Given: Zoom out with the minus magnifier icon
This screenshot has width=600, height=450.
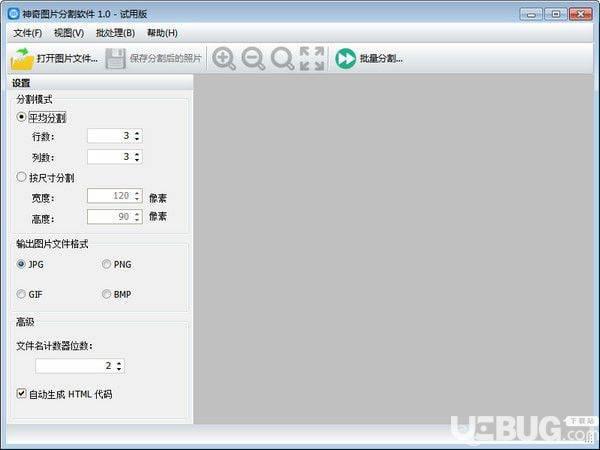Looking at the screenshot, I should click(x=253, y=59).
